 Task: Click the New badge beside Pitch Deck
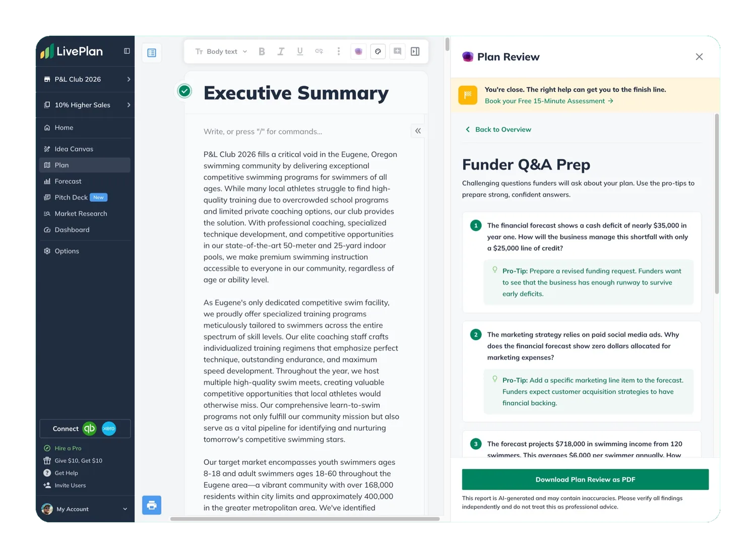click(99, 197)
